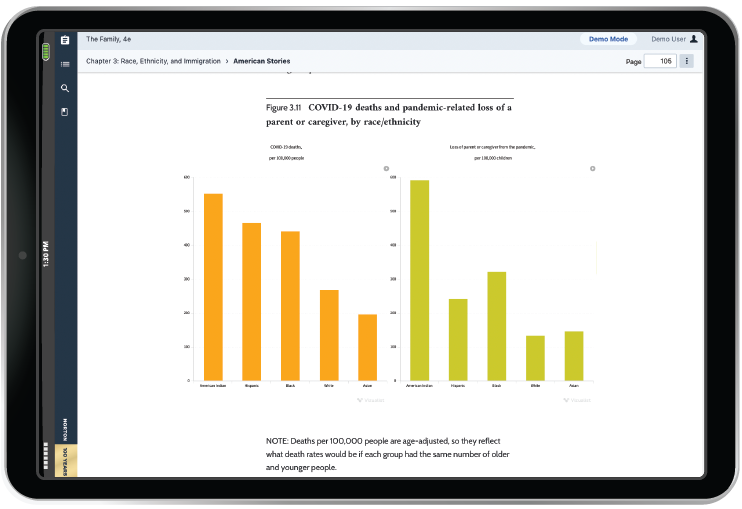The height and width of the screenshot is (509, 742).
Task: Select the Chapter 3 breadcrumb link
Action: click(154, 61)
